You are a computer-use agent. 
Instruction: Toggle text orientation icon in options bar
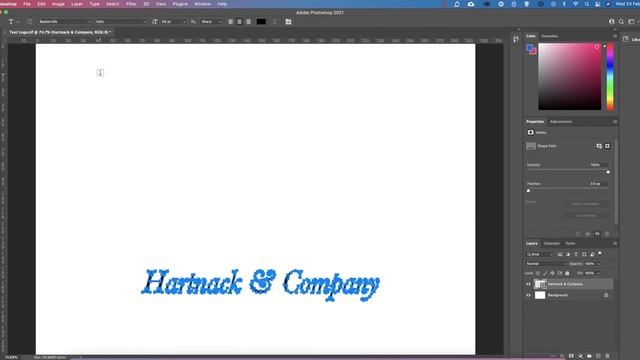pyautogui.click(x=29, y=22)
